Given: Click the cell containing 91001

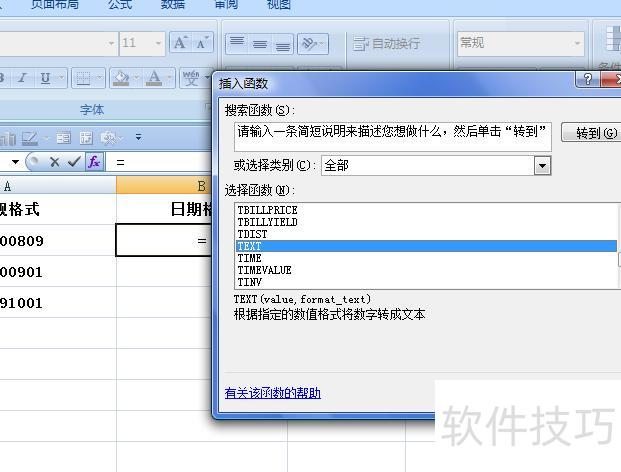Looking at the screenshot, I should (58, 303).
